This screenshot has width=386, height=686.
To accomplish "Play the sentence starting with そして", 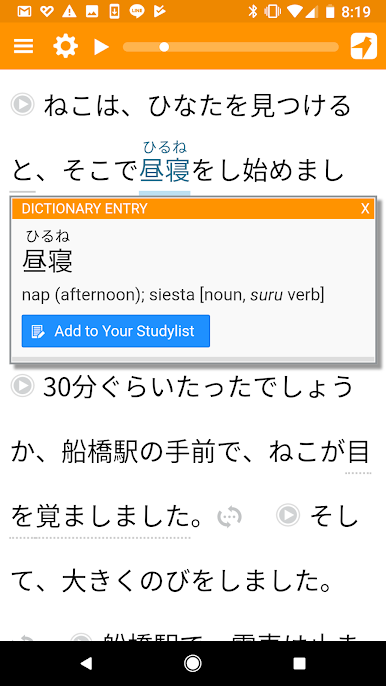I will [288, 514].
